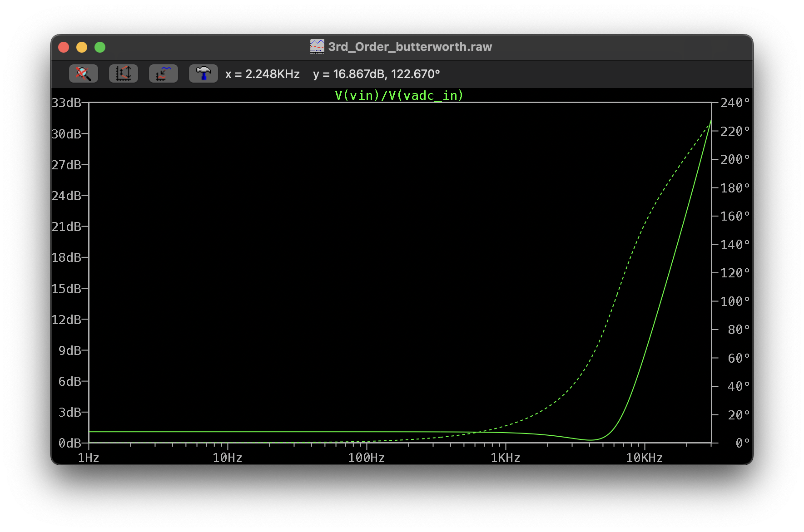Click the x = 2.248KHz cursor readout
804x532 pixels.
262,74
